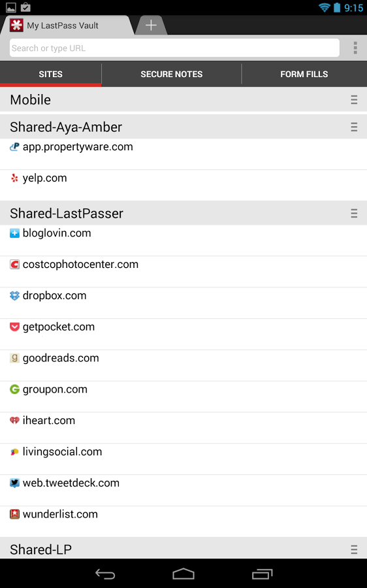Open the wunderlist.com site entry

[183, 521]
